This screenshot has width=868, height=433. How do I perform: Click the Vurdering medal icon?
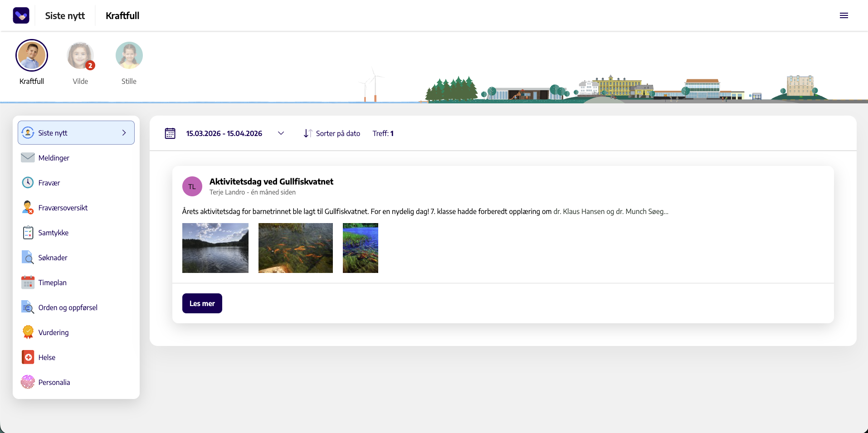pyautogui.click(x=28, y=332)
